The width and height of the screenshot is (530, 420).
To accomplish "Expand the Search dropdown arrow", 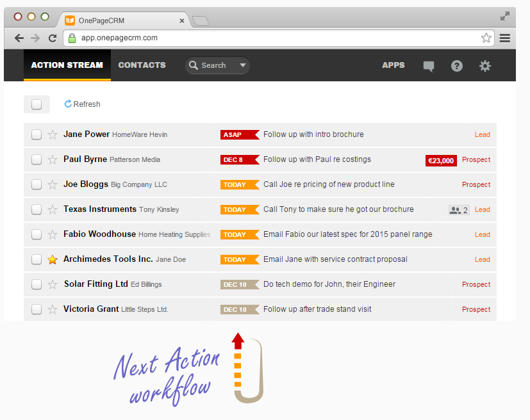I will [x=242, y=65].
